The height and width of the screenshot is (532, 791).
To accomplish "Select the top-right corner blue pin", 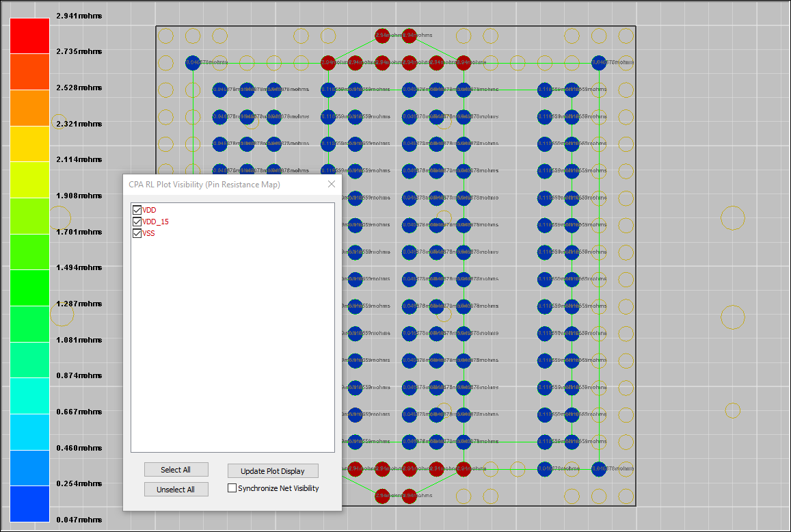I will coord(599,62).
